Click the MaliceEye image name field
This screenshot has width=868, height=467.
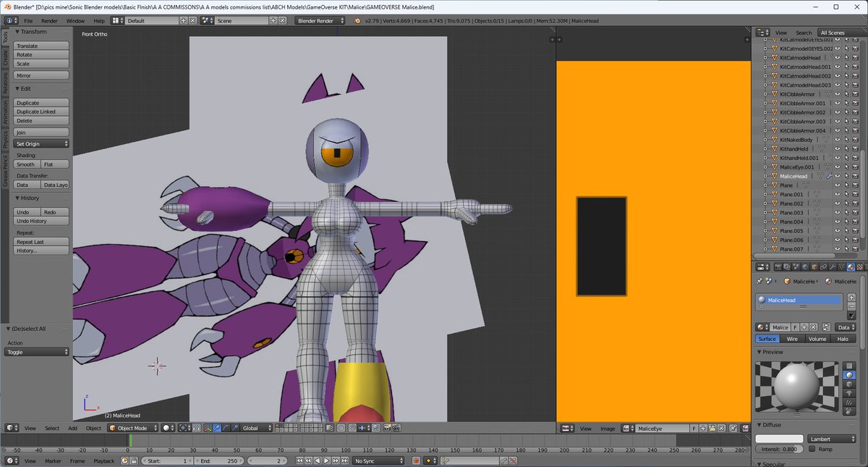tap(663, 429)
